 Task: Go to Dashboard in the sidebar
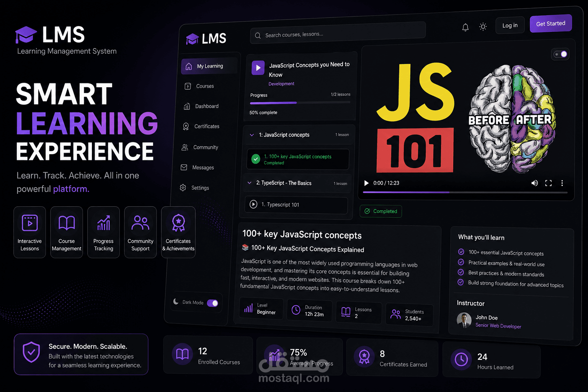coord(201,106)
